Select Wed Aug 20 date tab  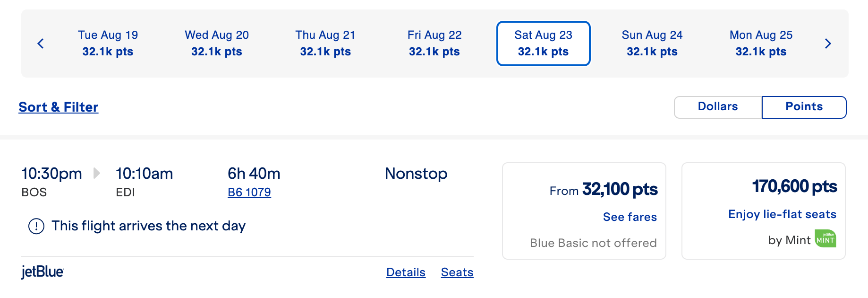pos(217,43)
